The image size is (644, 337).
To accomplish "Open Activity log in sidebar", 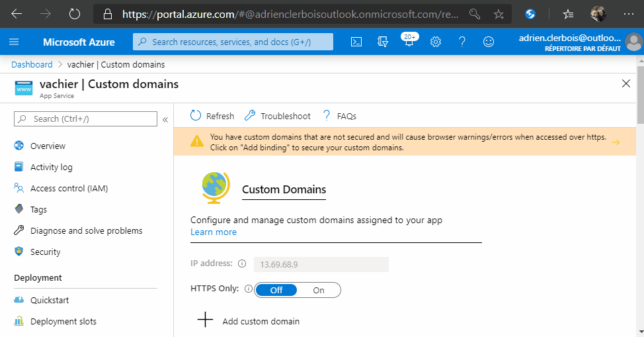I will tap(51, 167).
